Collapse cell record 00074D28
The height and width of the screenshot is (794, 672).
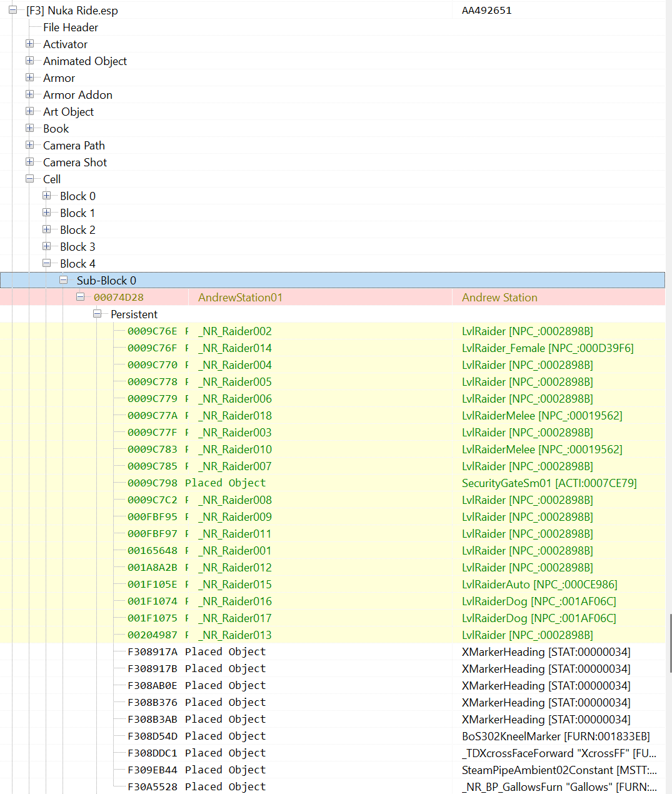pos(80,297)
